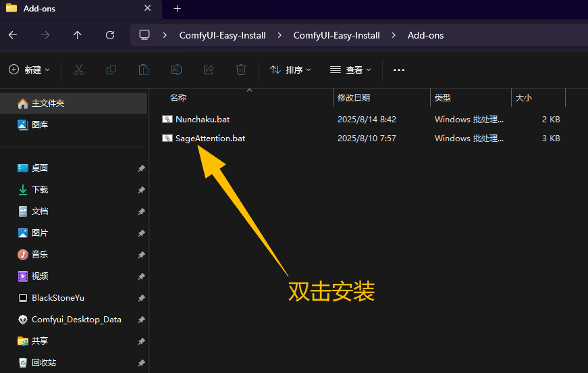Viewport: 588px width, 373px height.
Task: Click the Delete trash can icon
Action: pos(241,70)
